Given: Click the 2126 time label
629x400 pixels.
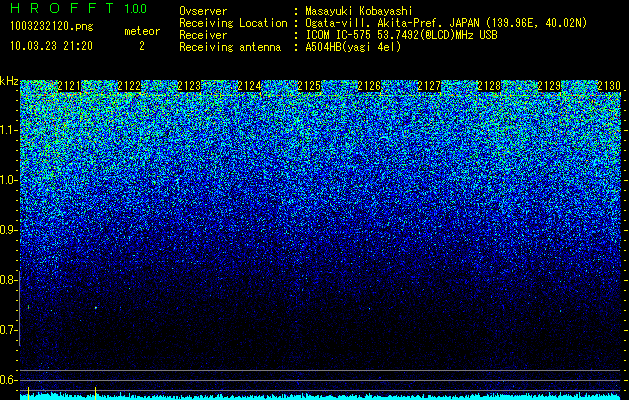Looking at the screenshot, I should tap(369, 86).
